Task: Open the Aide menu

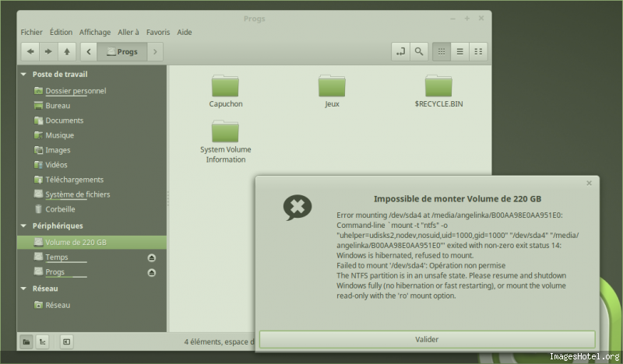Action: pyautogui.click(x=185, y=32)
